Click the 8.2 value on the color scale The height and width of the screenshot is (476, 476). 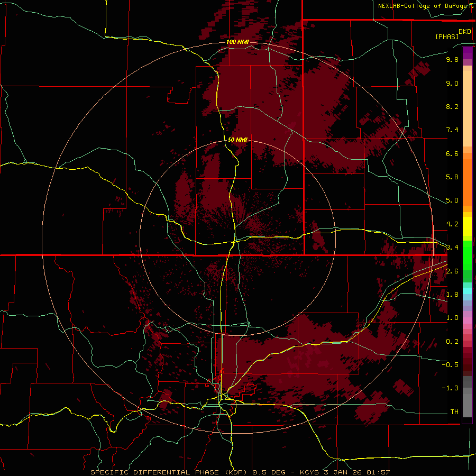(452, 106)
